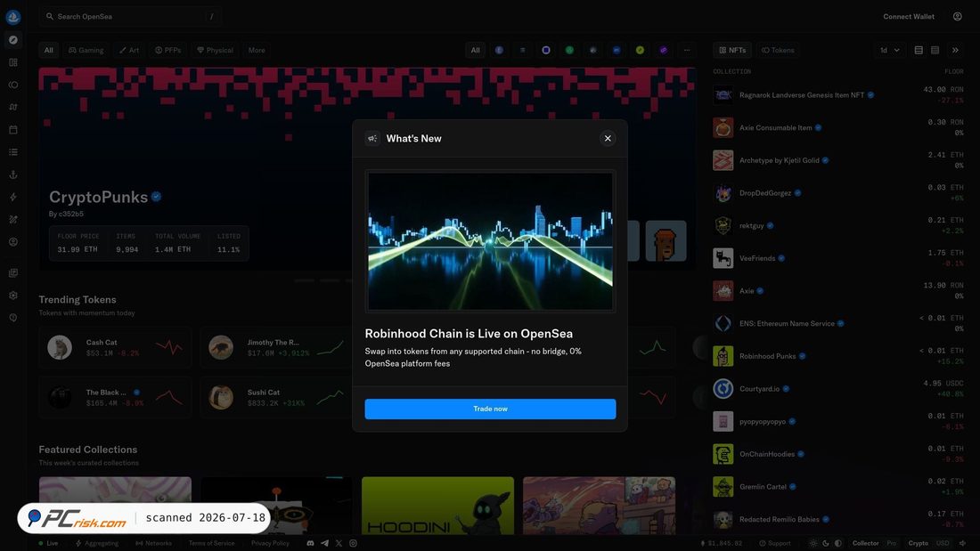Switch to dark theme moon icon
Screen dimensions: 980x551
(x=826, y=544)
